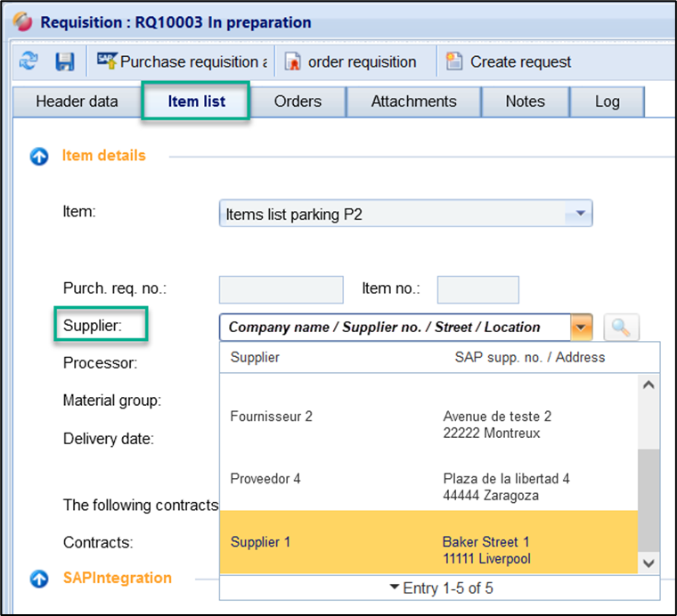The image size is (677, 616).
Task: Choose Proveedor 4 in supplier list
Action: click(428, 487)
